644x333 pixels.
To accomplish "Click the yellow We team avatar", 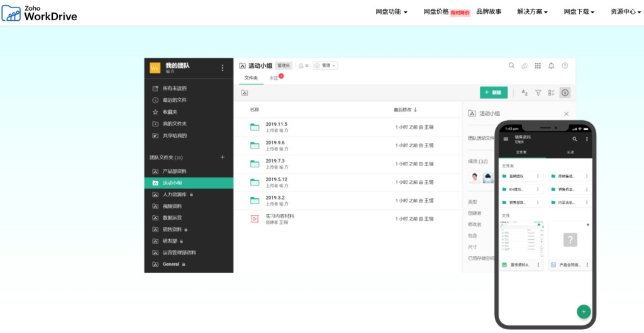I will pyautogui.click(x=155, y=68).
